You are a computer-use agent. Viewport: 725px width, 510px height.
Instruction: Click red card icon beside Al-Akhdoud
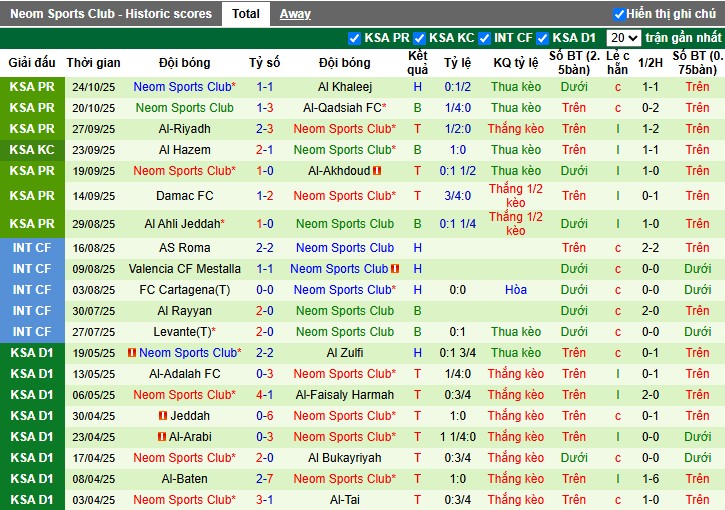pyautogui.click(x=377, y=171)
